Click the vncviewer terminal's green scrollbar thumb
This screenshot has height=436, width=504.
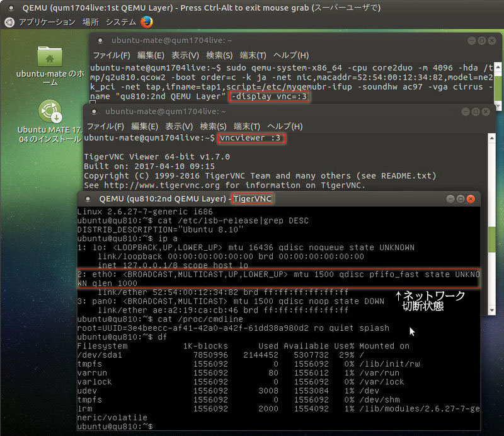(491, 240)
